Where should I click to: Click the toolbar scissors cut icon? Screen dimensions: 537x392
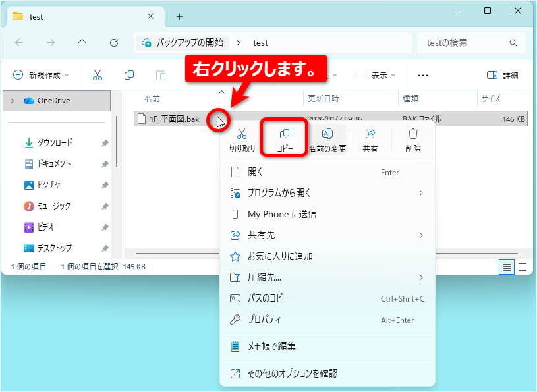98,75
